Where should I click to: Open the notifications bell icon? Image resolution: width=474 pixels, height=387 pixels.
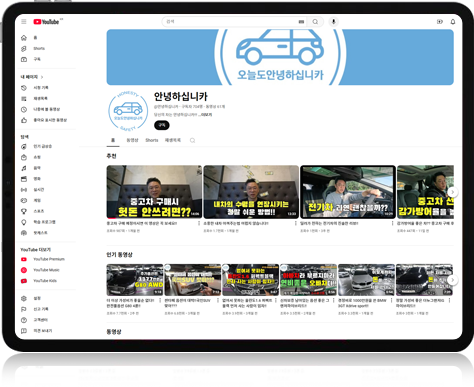coord(453,22)
